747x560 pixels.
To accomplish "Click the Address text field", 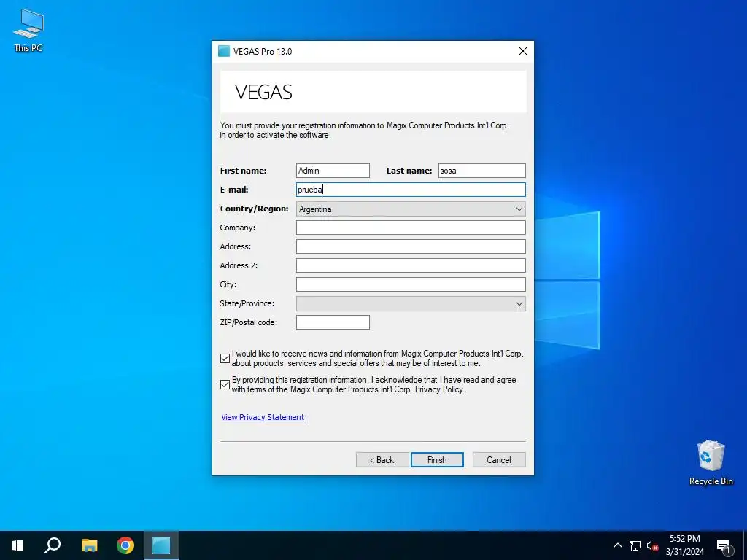I will coord(411,246).
